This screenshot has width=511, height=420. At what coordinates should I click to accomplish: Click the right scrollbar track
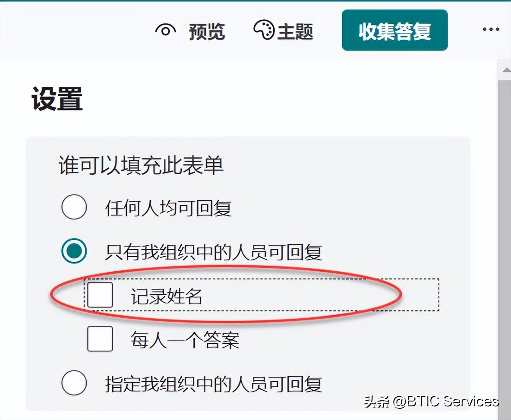click(505, 237)
